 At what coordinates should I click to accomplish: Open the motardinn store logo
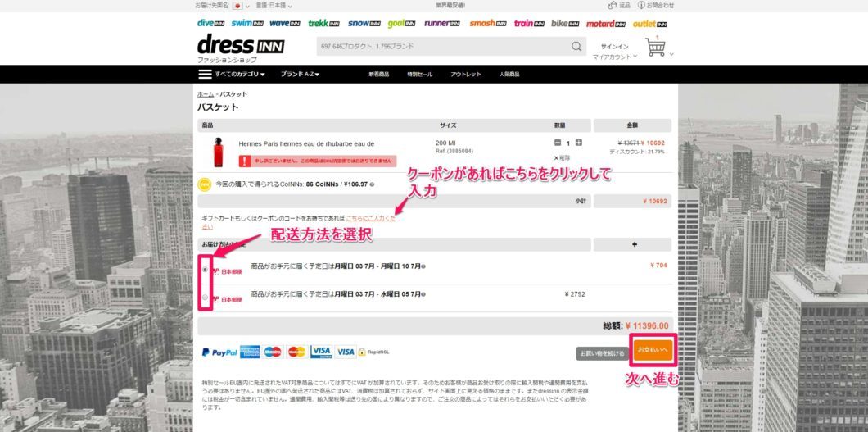click(x=606, y=23)
